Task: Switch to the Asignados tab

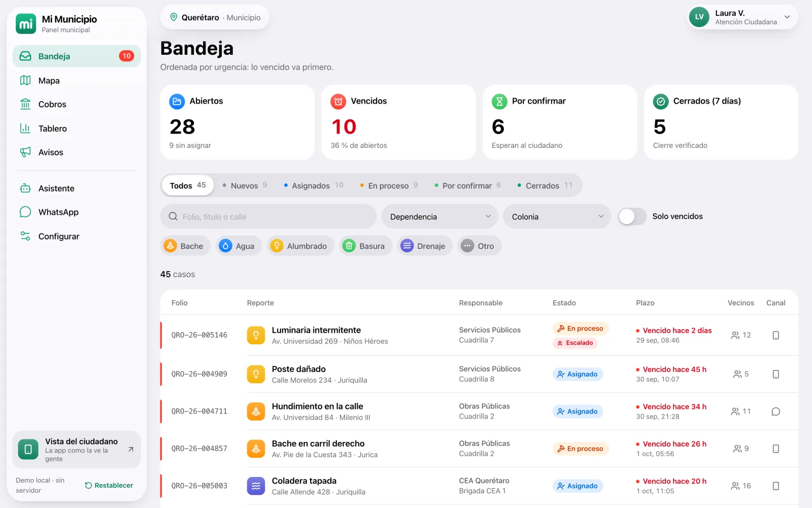Action: [314, 185]
